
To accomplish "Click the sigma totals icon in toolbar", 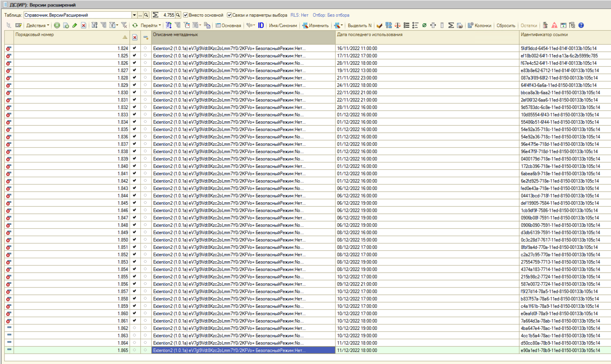I will pyautogui.click(x=451, y=25).
